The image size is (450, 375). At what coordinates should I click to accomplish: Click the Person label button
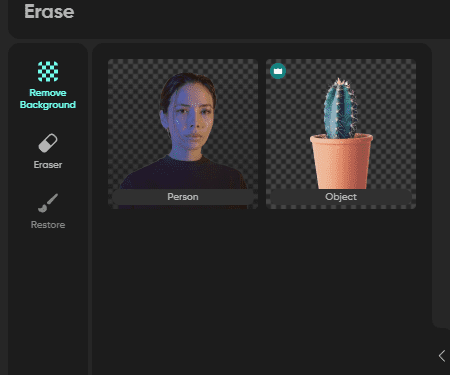click(x=183, y=197)
